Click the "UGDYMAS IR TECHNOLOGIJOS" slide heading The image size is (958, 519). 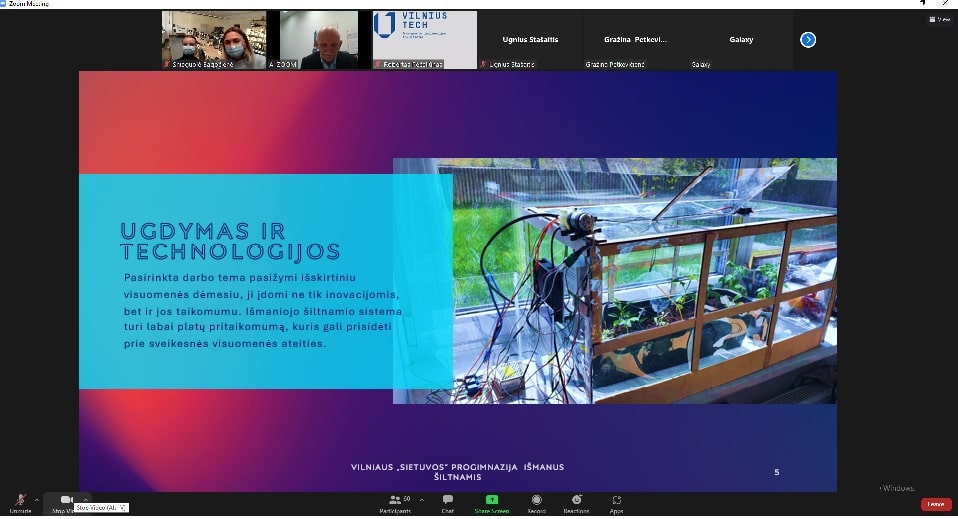[x=230, y=241]
